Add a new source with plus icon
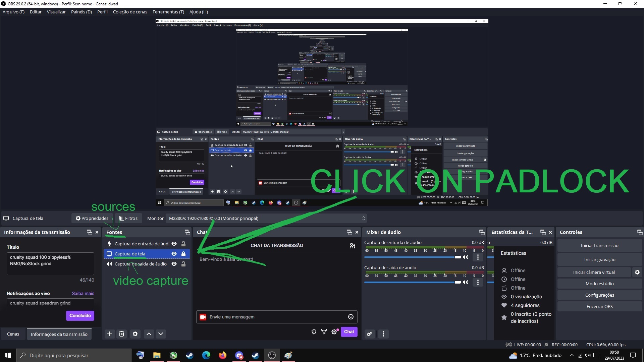 pos(110,334)
